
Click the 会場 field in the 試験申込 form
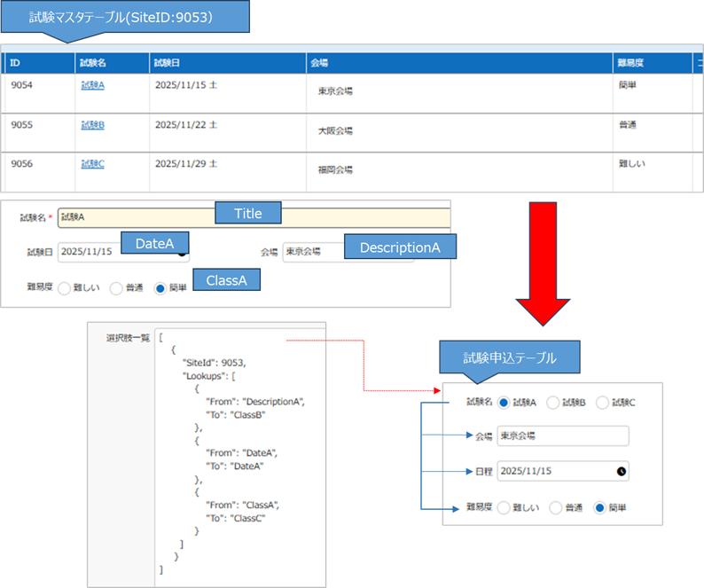[x=562, y=435]
